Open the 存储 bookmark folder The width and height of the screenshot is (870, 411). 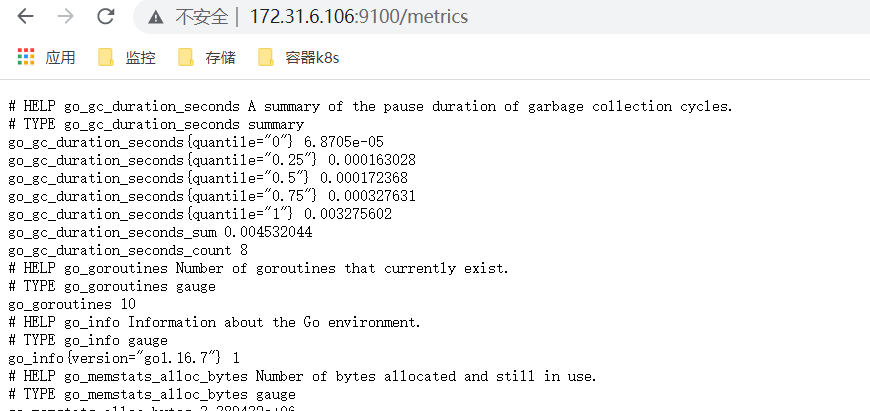207,58
